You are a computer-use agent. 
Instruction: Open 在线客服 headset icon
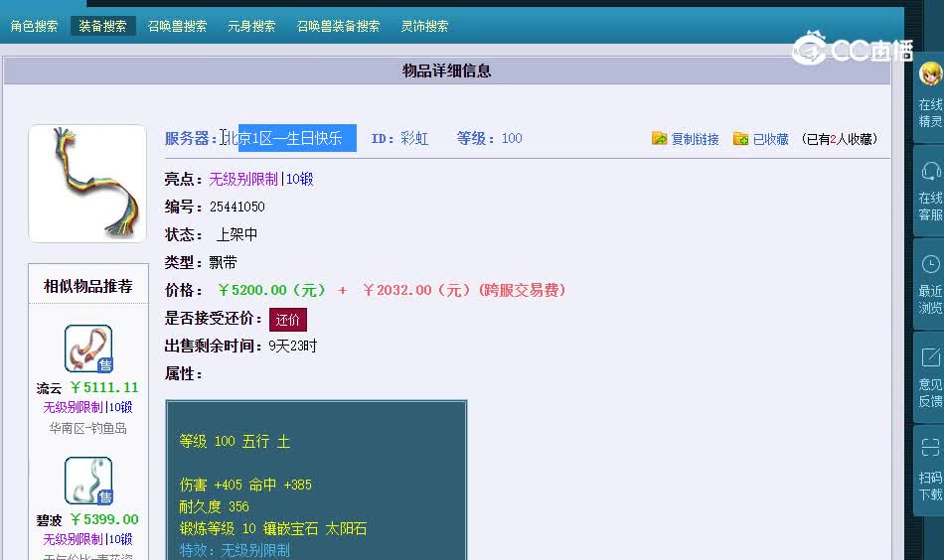(x=931, y=170)
